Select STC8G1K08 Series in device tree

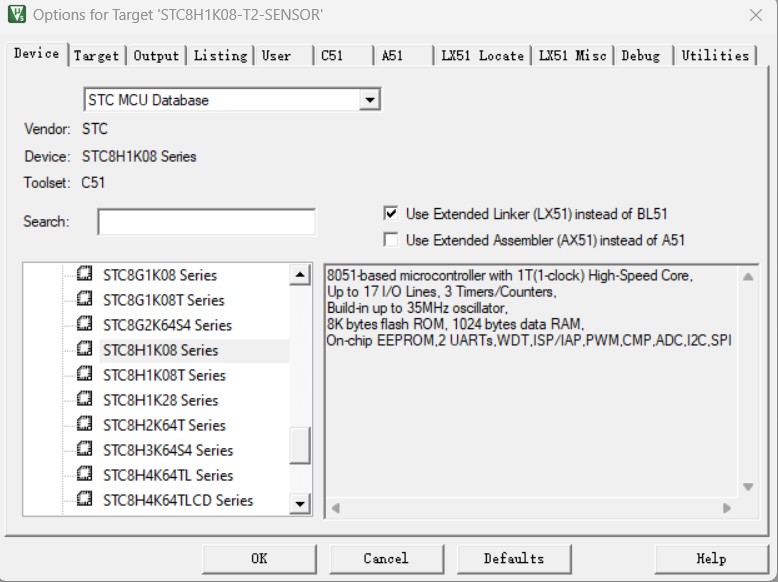click(x=160, y=275)
